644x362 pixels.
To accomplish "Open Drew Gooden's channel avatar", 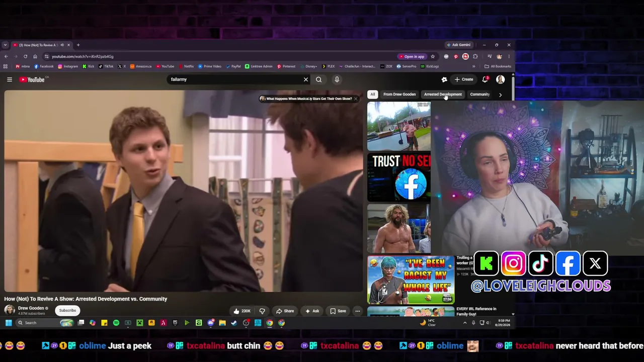I will click(10, 310).
